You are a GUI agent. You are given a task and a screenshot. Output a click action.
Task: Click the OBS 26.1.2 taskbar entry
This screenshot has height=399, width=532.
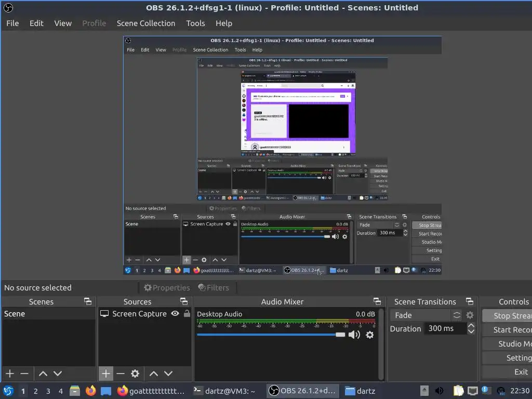(x=303, y=391)
